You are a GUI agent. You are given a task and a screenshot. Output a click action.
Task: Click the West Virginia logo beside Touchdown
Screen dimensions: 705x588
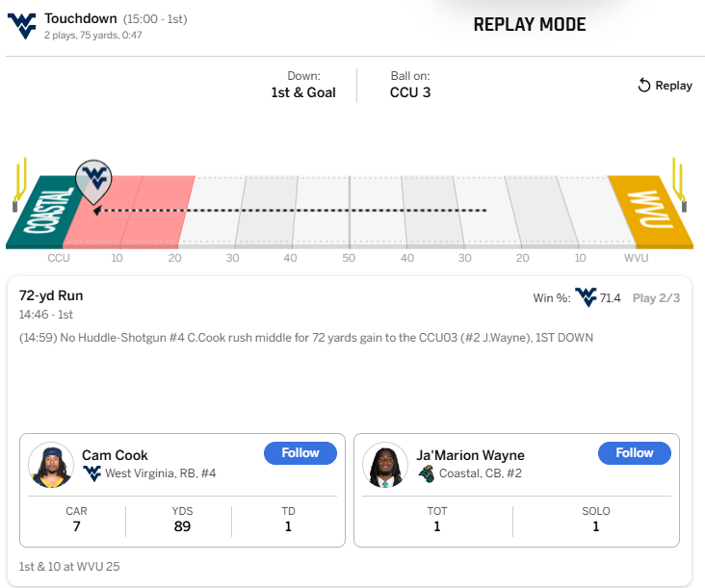pos(21,26)
